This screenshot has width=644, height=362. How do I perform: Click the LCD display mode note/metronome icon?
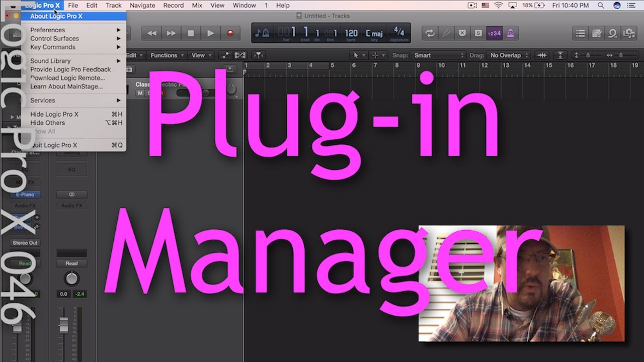tap(262, 33)
